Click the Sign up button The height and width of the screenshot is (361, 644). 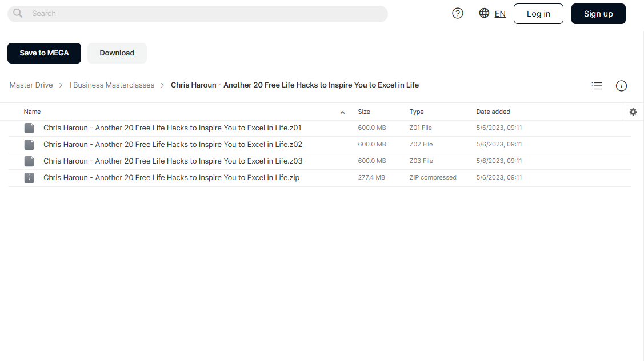(x=598, y=14)
